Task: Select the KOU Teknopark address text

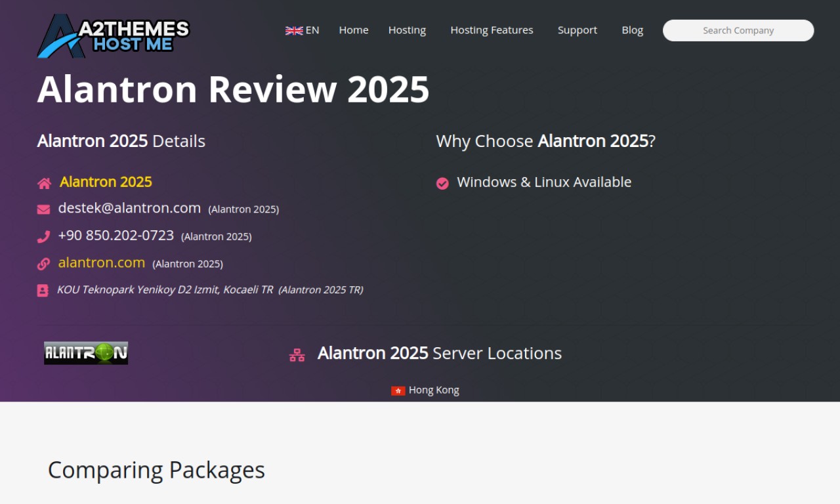Action: tap(165, 289)
